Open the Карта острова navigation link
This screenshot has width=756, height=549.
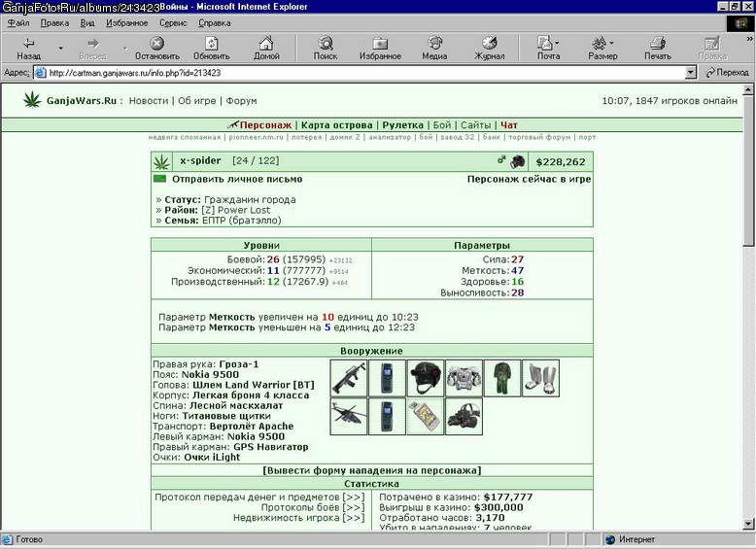[336, 125]
